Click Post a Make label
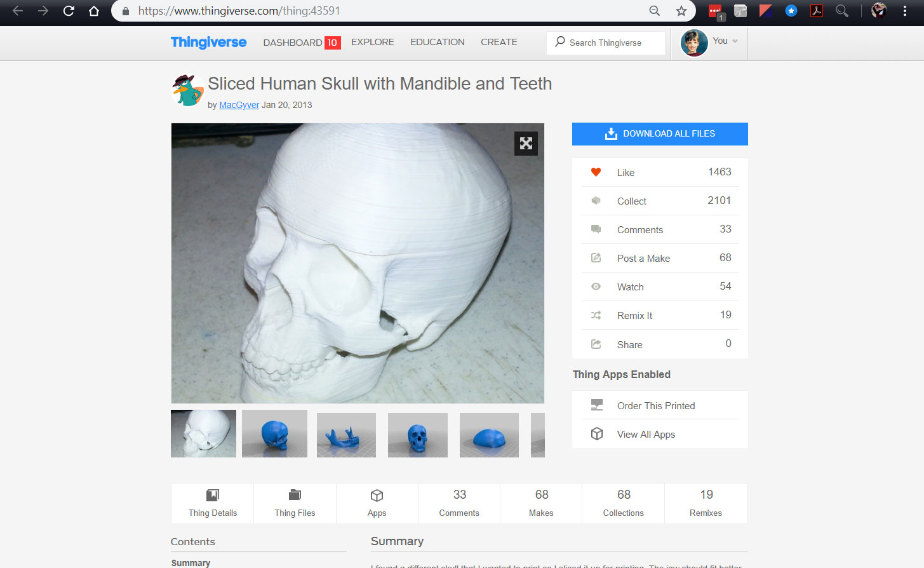Image resolution: width=924 pixels, height=568 pixels. coord(643,259)
